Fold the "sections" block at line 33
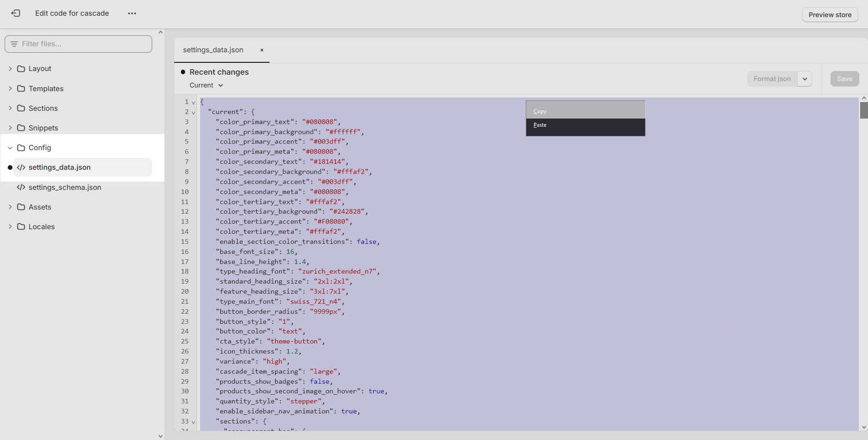 (193, 422)
